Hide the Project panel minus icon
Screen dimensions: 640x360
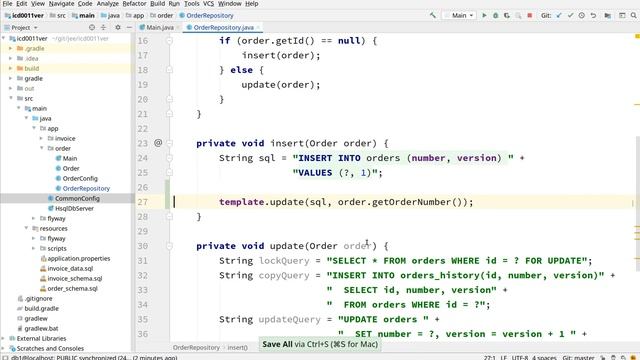(129, 27)
